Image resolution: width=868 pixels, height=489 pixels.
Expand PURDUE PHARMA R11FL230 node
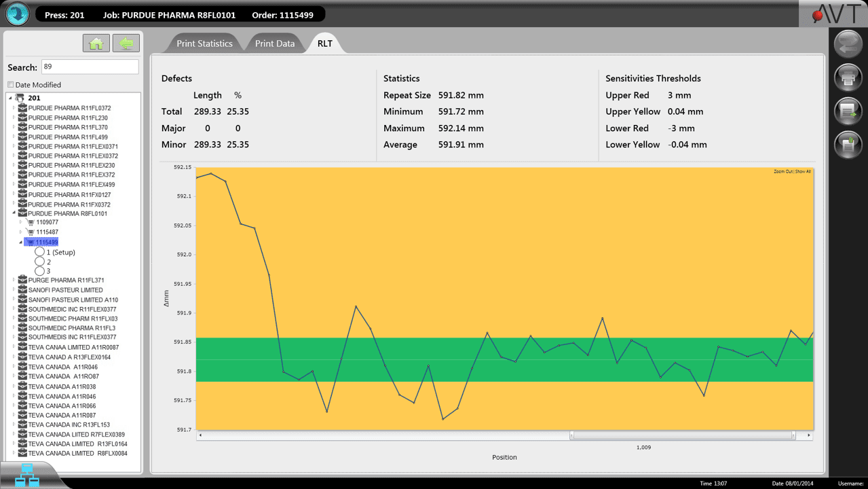(14, 117)
